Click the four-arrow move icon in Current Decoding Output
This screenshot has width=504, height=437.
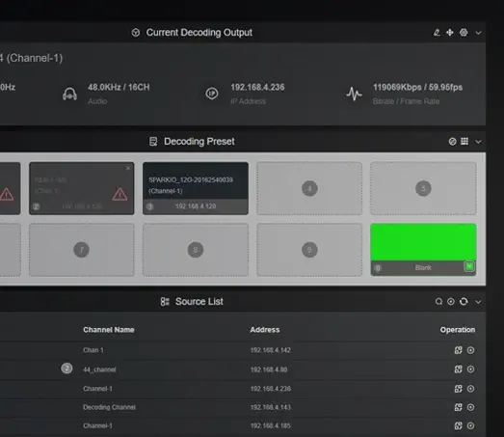tap(450, 33)
